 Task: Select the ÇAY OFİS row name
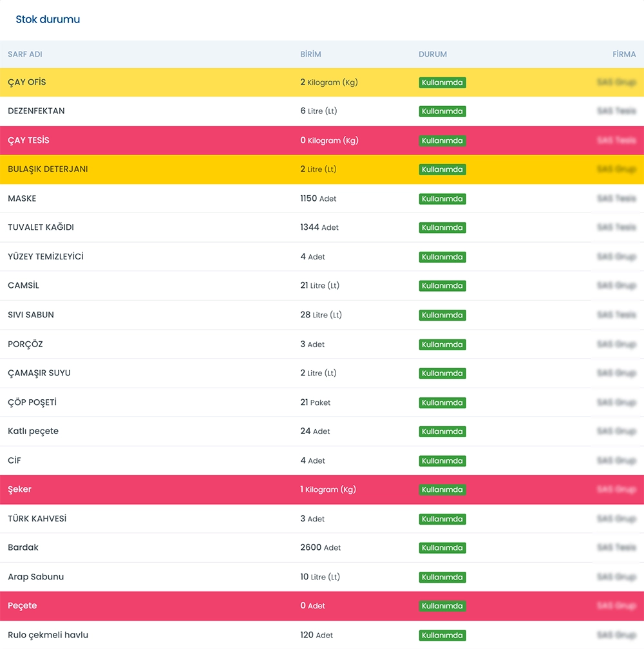(27, 82)
